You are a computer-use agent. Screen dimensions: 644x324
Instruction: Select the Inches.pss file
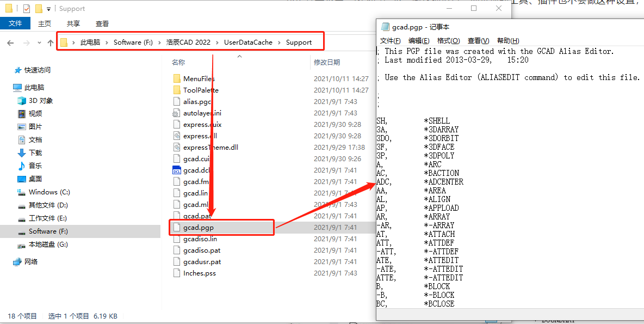(x=199, y=273)
